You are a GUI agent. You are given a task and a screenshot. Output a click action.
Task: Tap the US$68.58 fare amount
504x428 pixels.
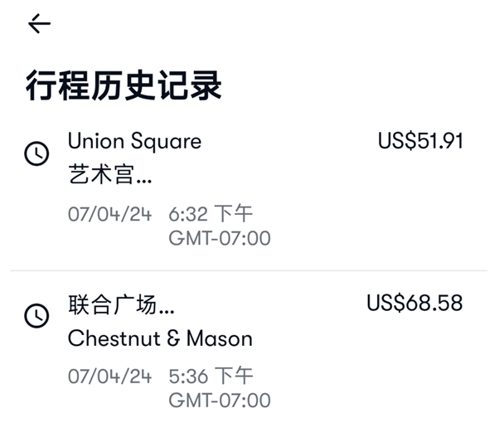click(414, 304)
